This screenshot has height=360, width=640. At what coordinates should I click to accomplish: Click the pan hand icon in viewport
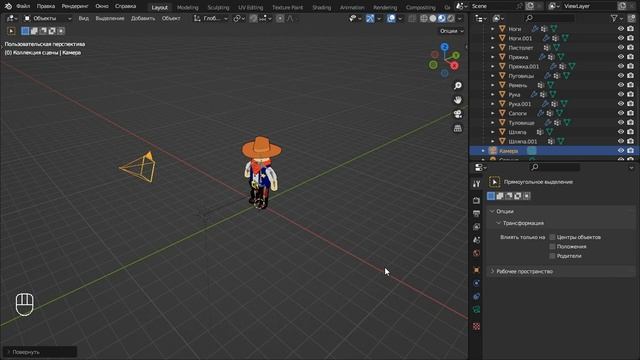[458, 100]
